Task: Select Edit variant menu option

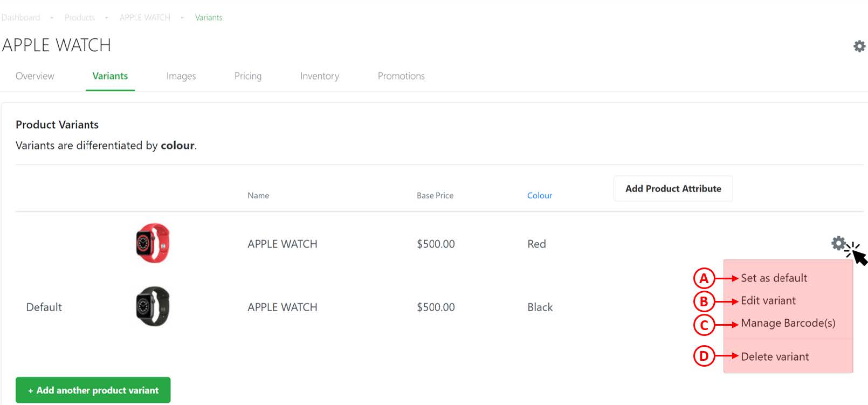Action: coord(768,301)
